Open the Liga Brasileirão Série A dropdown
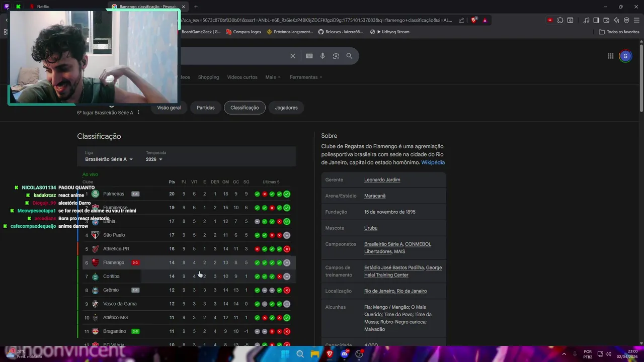The height and width of the screenshot is (362, 644). (109, 159)
